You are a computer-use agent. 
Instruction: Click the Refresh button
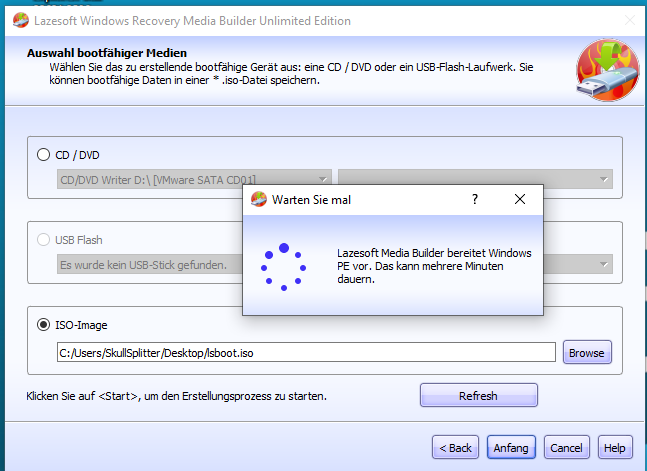[x=479, y=395]
